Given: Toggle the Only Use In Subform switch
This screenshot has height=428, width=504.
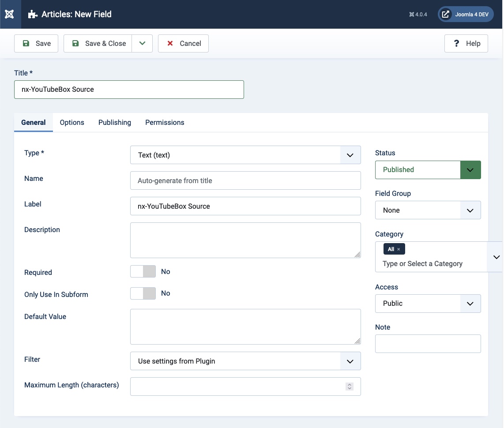Looking at the screenshot, I should pyautogui.click(x=143, y=293).
